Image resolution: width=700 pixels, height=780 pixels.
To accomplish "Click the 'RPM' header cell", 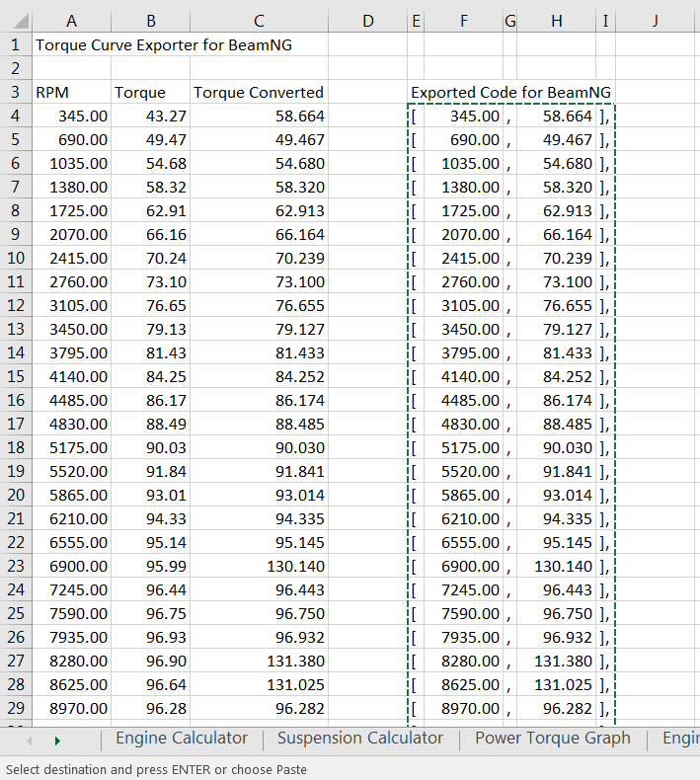I will coord(72,92).
